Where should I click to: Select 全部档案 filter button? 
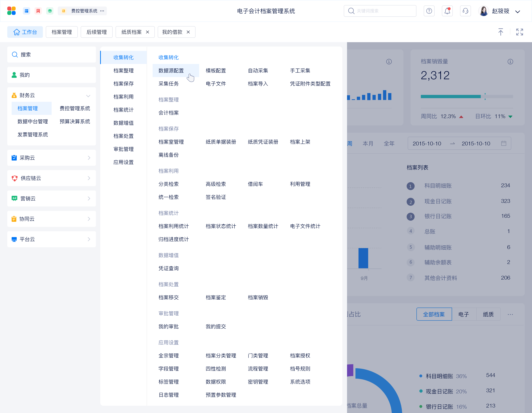[x=434, y=314]
